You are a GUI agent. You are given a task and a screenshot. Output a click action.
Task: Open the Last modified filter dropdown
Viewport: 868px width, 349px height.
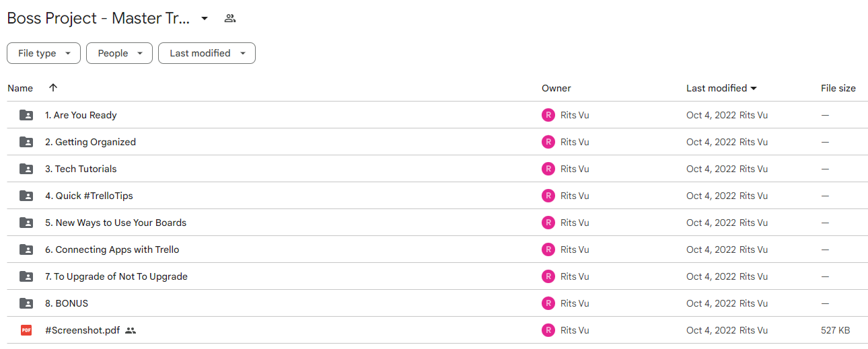click(207, 53)
